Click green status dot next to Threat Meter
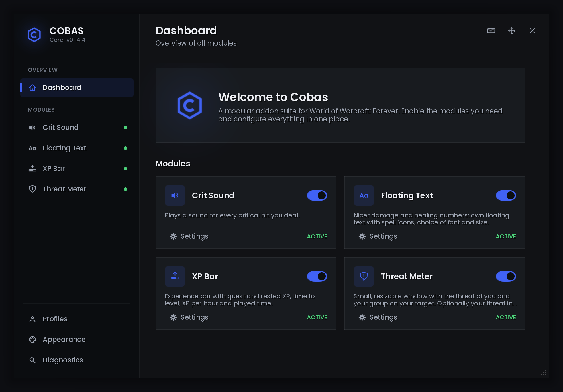Image resolution: width=563 pixels, height=392 pixels. (x=125, y=189)
